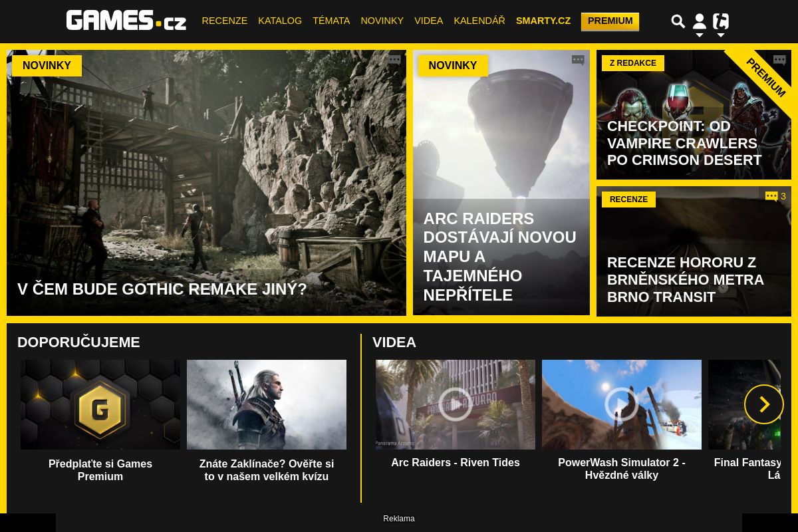The image size is (798, 532).
Task: Open comments icon on Gothic Remake article
Action: click(x=394, y=60)
